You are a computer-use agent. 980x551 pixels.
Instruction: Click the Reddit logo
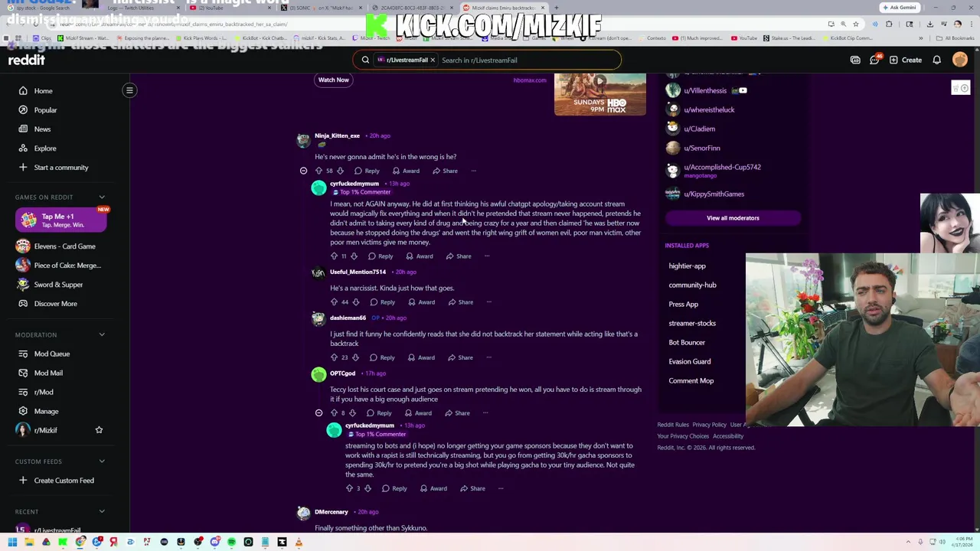26,60
